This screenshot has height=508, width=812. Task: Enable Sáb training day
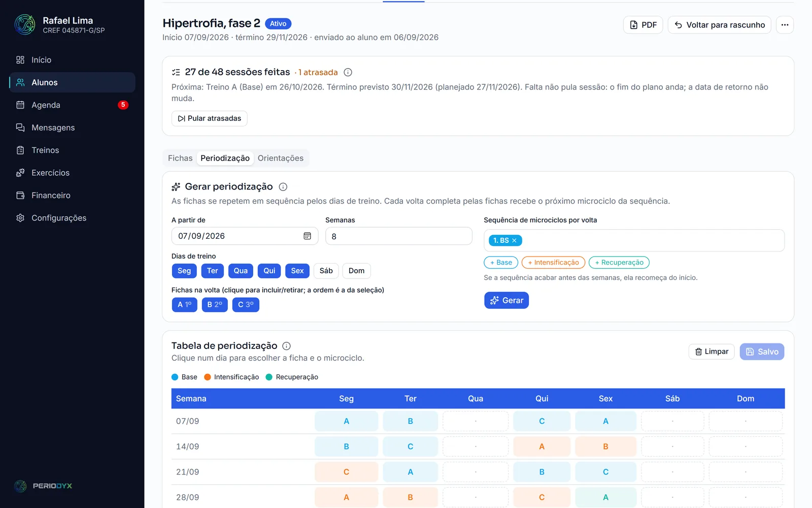(326, 271)
